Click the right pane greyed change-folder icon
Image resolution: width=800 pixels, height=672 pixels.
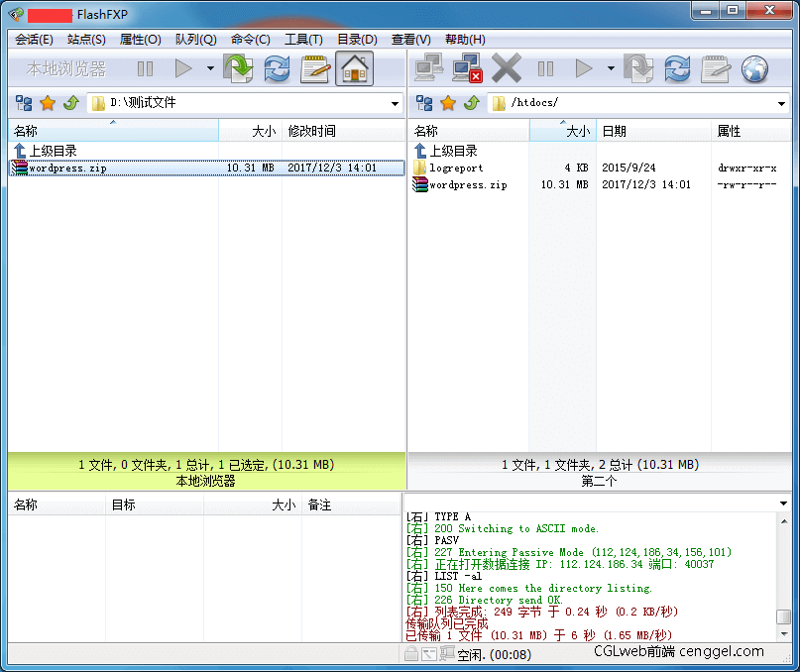(x=638, y=68)
